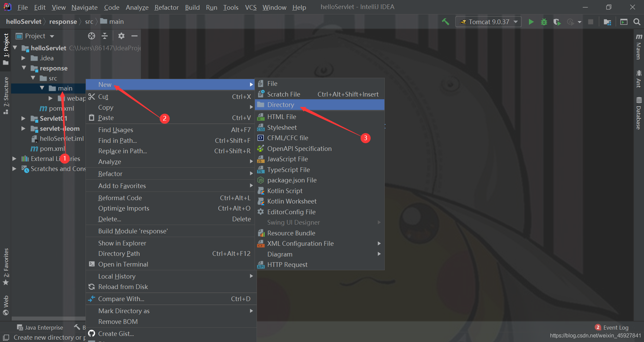Select Create Gist...

[170, 334]
